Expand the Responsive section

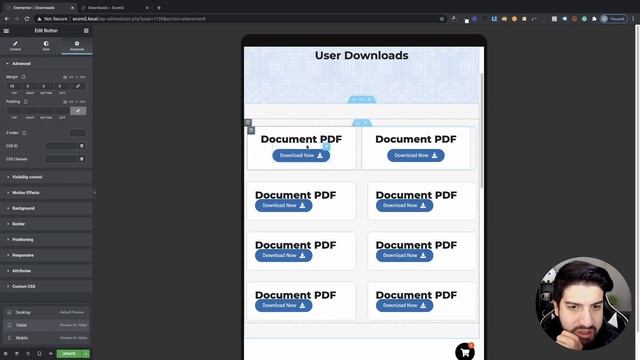(x=46, y=255)
